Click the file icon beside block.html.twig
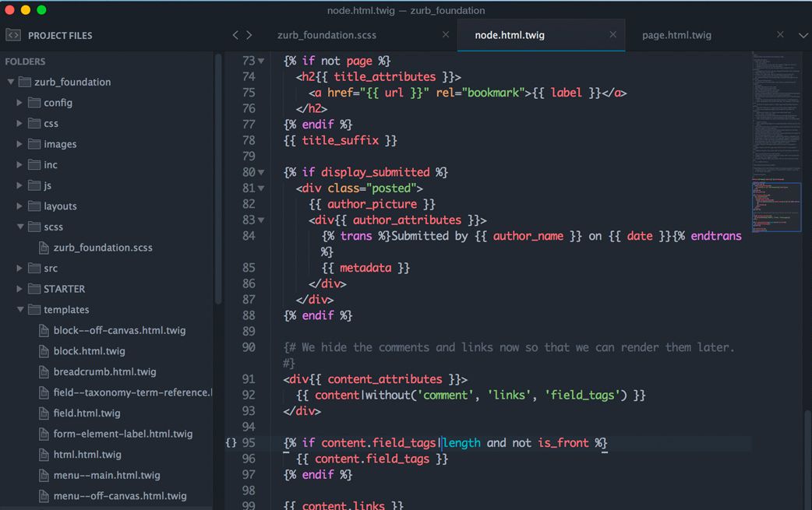Image resolution: width=812 pixels, height=510 pixels. pos(44,350)
